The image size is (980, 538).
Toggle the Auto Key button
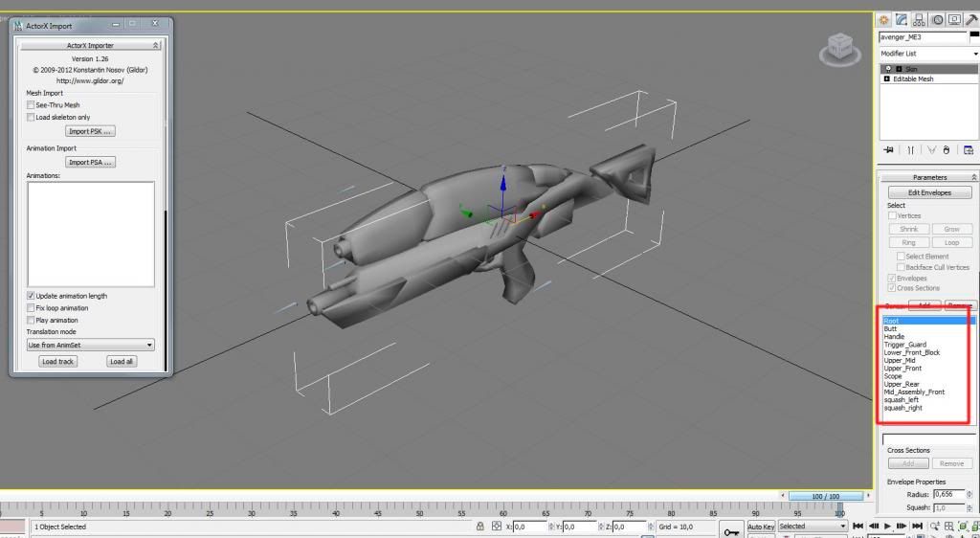761,527
